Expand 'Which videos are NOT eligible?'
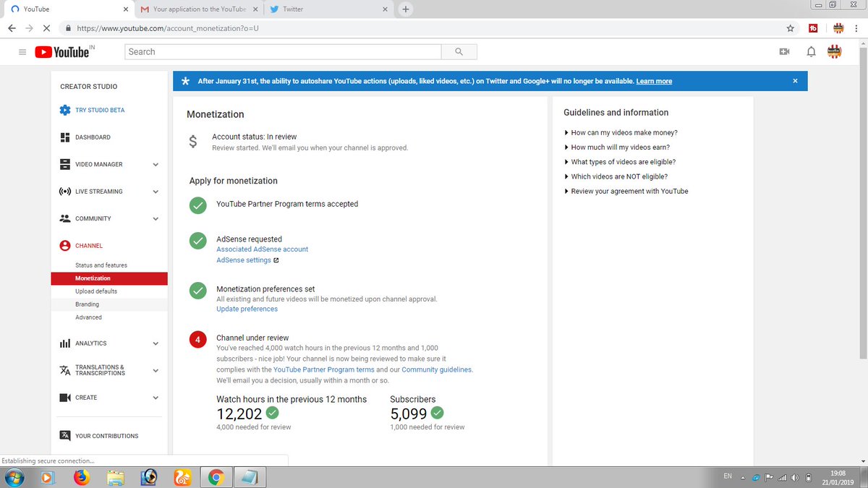This screenshot has width=868, height=488. [616, 176]
